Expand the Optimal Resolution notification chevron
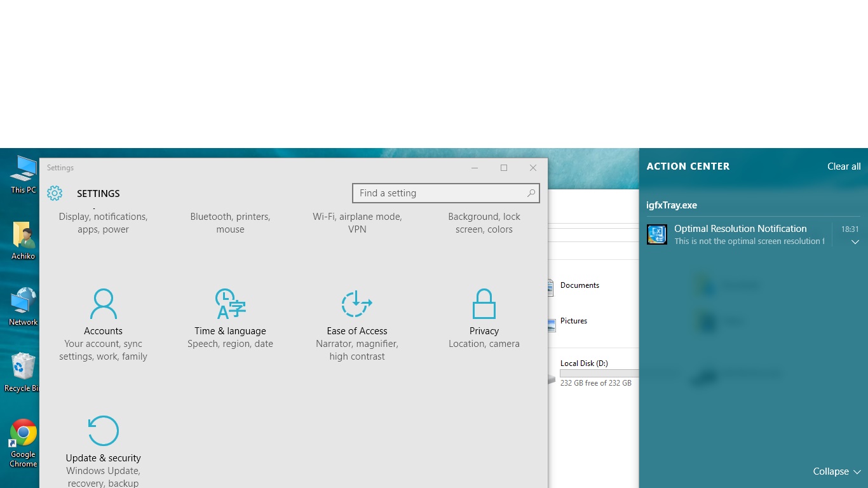Image resolution: width=868 pixels, height=488 pixels. pos(855,242)
